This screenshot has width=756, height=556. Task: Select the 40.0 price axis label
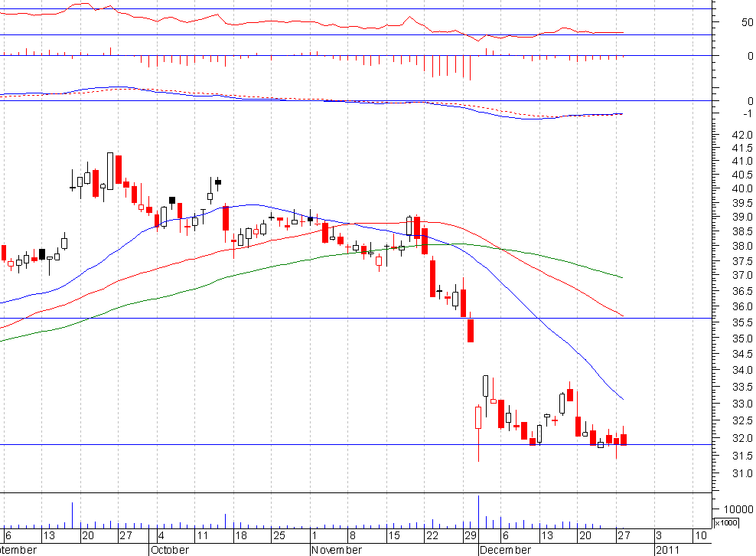pyautogui.click(x=742, y=188)
